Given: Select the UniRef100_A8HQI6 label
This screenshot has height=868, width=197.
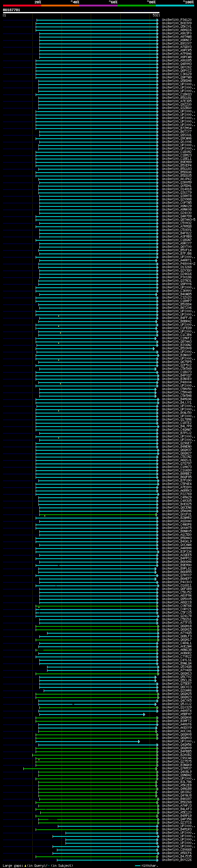Looking at the screenshot, I should click(177, 30).
